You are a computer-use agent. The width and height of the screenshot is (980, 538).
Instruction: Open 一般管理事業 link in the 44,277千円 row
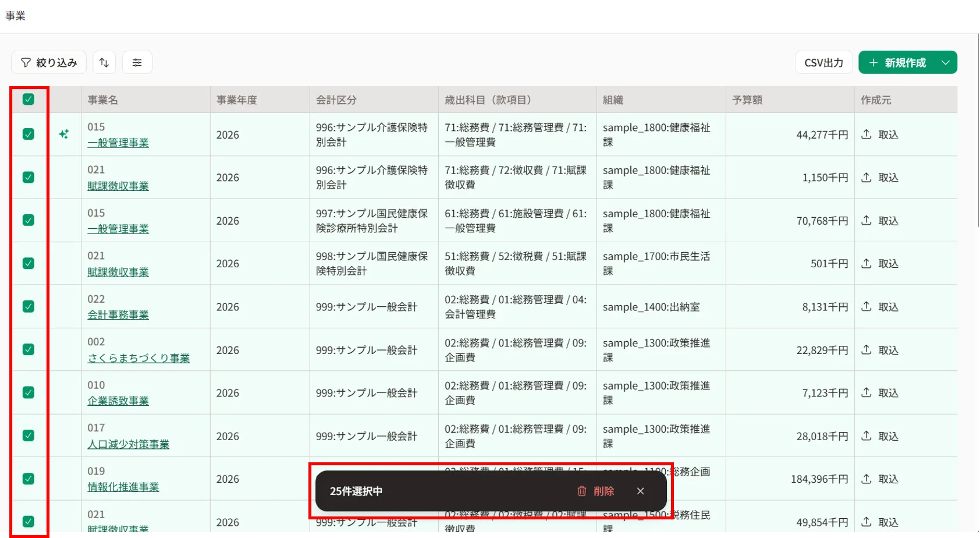point(118,143)
